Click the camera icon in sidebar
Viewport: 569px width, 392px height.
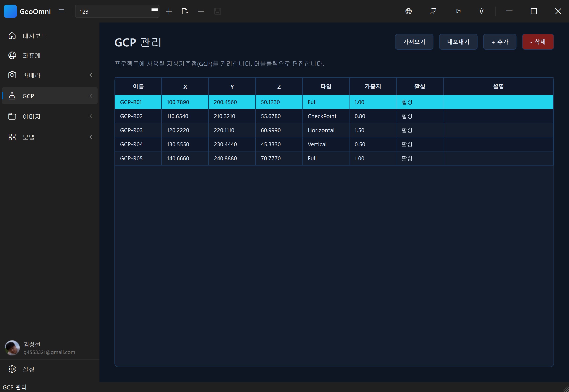(x=12, y=75)
